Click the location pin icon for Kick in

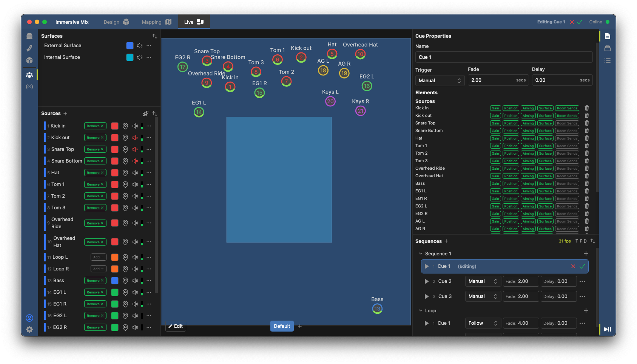[x=125, y=126]
